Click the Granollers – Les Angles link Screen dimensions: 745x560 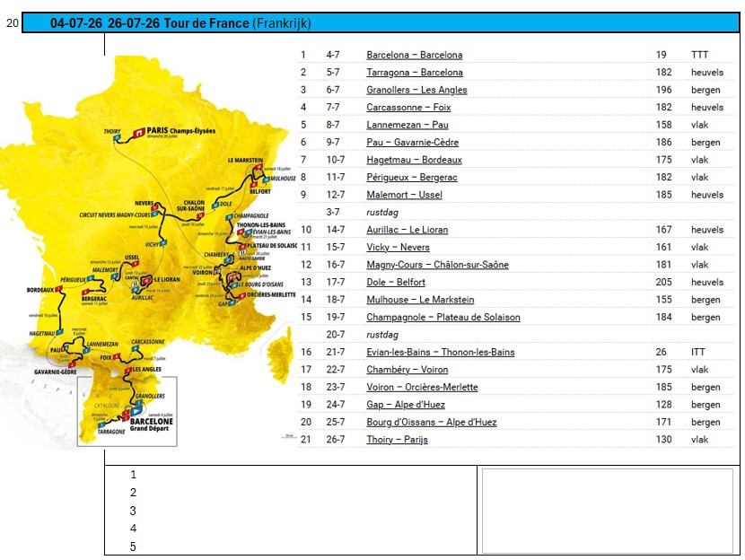pyautogui.click(x=416, y=90)
